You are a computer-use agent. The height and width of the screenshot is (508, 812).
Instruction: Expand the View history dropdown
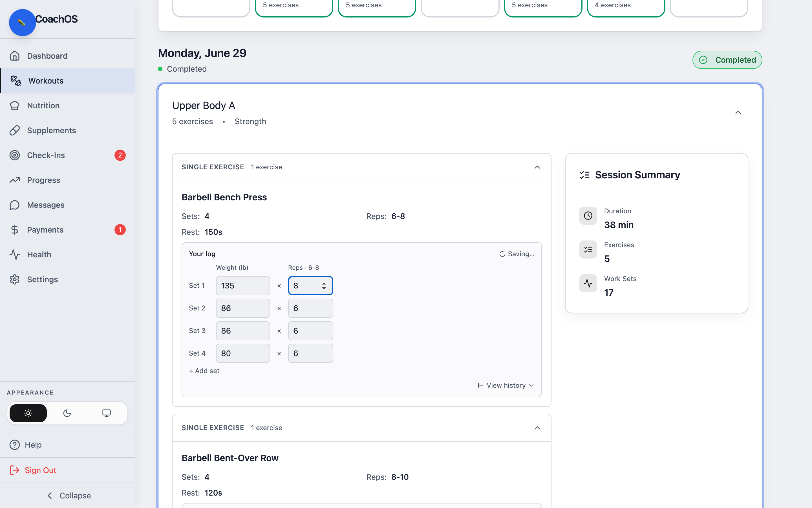(x=506, y=386)
